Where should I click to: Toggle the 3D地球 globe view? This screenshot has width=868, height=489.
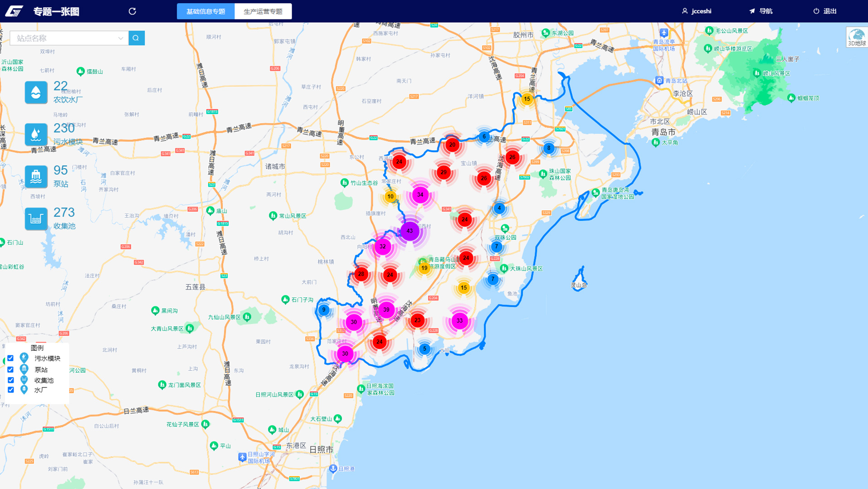[857, 37]
